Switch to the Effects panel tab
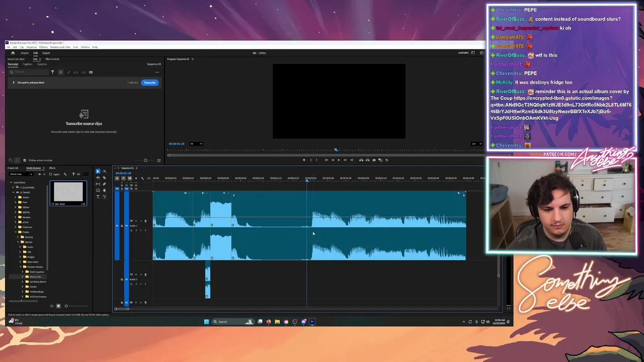 pyautogui.click(x=52, y=168)
